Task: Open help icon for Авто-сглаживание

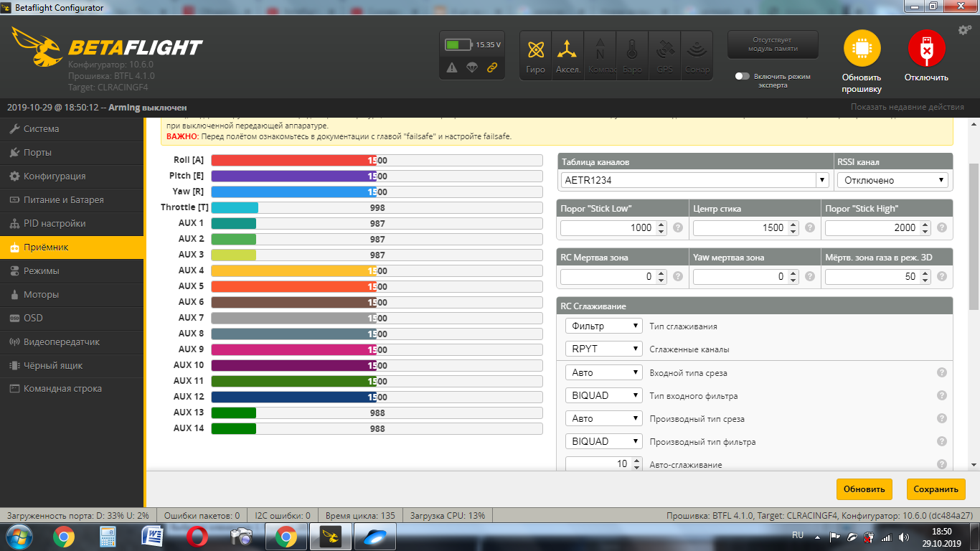Action: [x=942, y=464]
